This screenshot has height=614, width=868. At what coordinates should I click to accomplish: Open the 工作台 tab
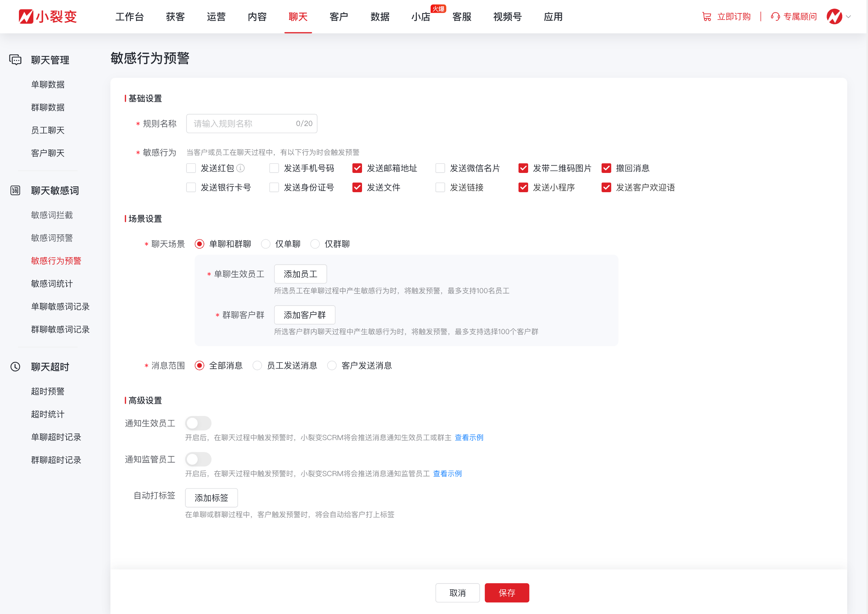[x=130, y=17]
